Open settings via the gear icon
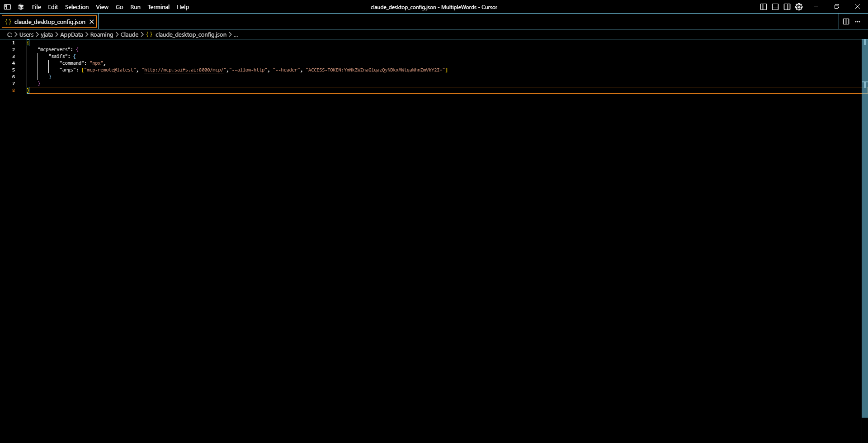Viewport: 868px width, 443px height. click(799, 7)
